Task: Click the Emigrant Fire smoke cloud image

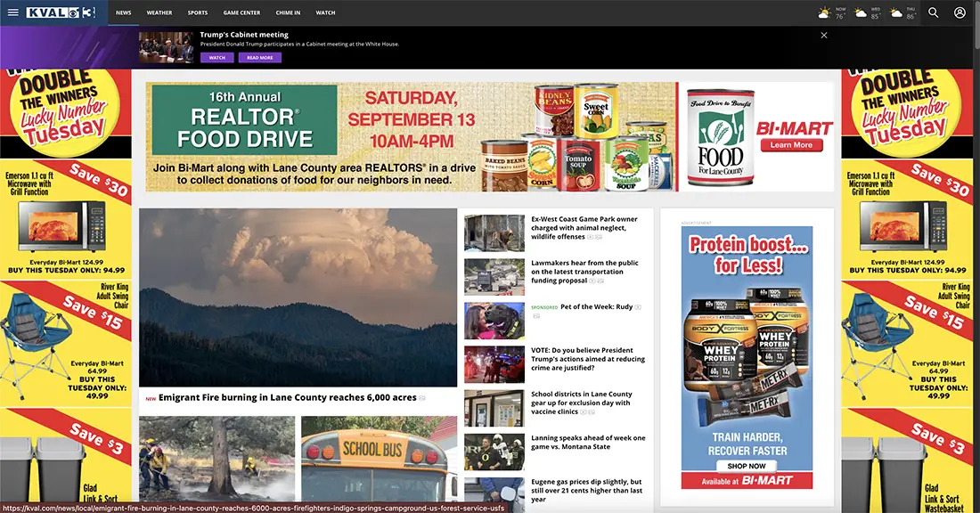Action: point(298,297)
